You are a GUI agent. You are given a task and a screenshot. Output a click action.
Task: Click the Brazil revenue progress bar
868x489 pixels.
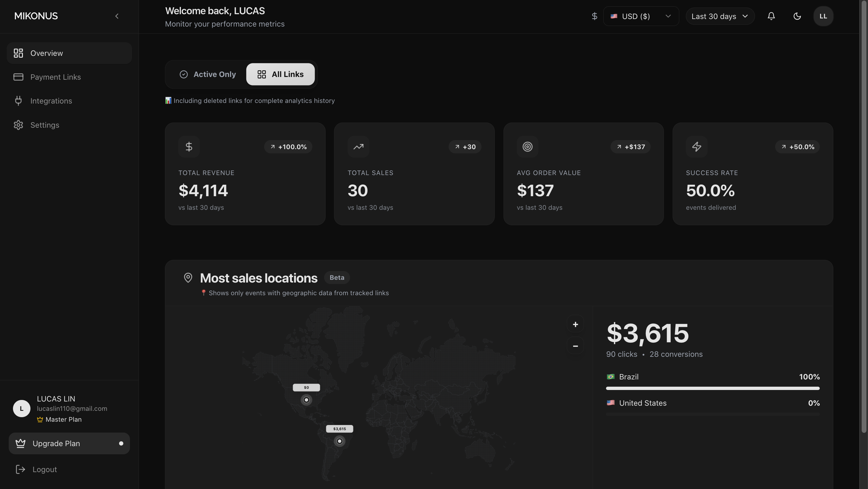712,388
